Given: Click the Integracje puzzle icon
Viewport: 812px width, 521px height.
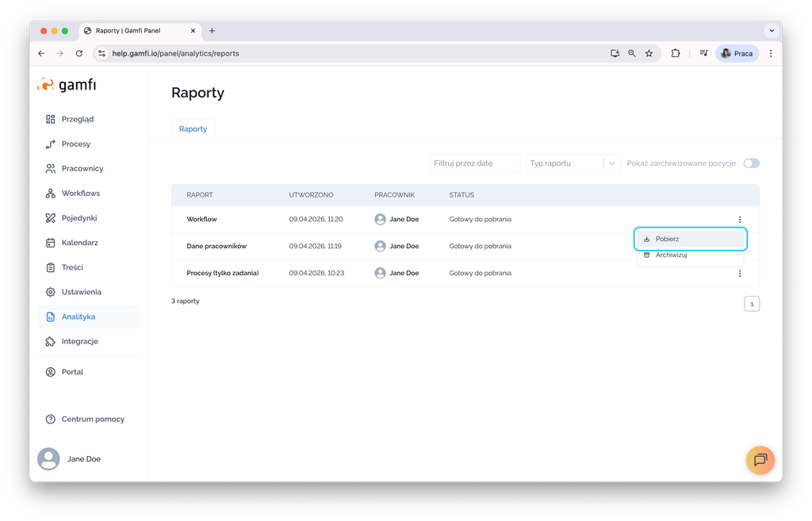Looking at the screenshot, I should coord(51,341).
